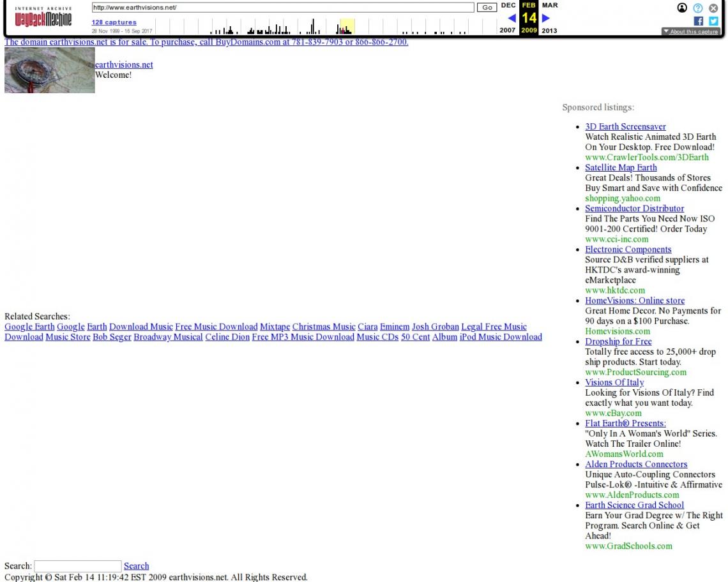Open the 3D Earth Screensaver listing
The image size is (728, 582).
(625, 127)
